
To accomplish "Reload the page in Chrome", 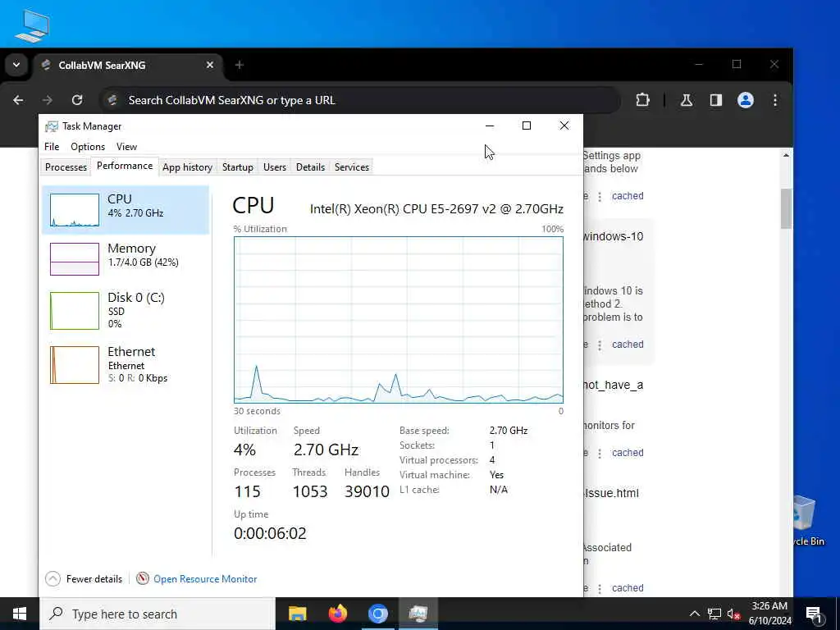I will (x=77, y=100).
